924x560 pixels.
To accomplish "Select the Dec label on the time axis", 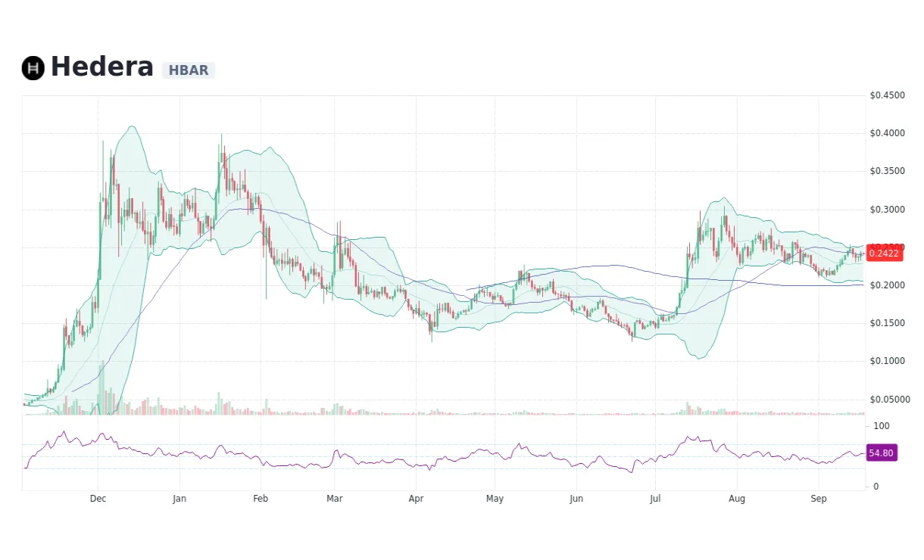I will point(98,499).
